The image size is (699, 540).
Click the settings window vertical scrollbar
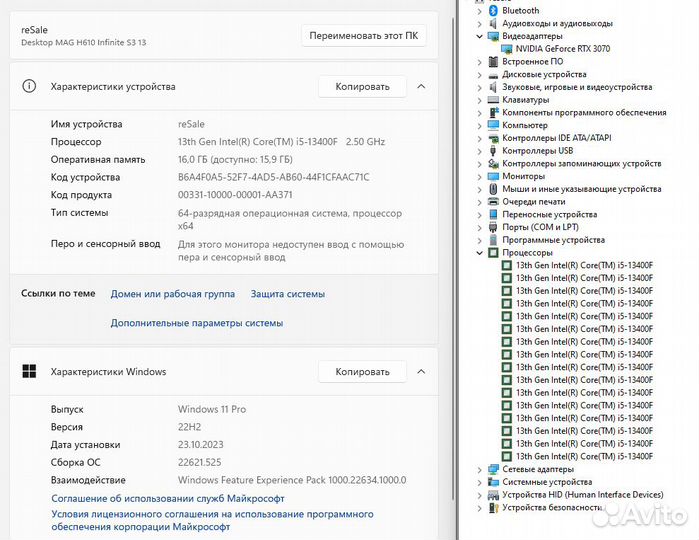point(453,259)
